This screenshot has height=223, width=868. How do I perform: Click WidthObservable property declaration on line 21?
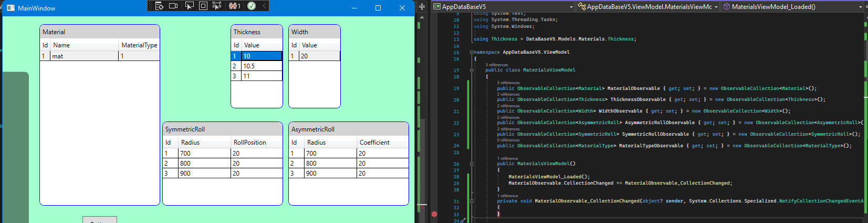point(644,111)
